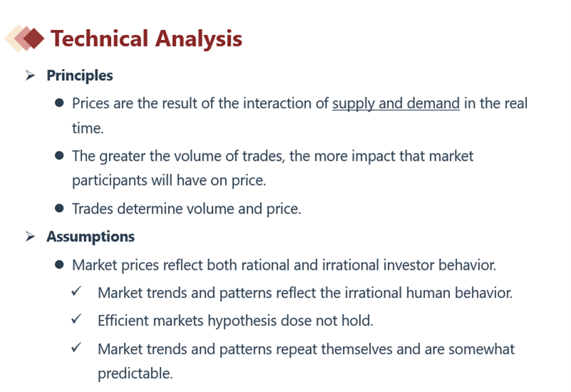Click the bullet dot before Market prices reflect
The width and height of the screenshot is (571, 392).
59,265
